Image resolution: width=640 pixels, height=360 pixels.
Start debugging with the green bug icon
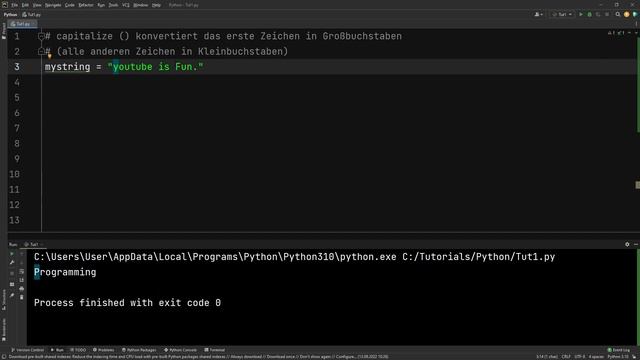589,14
